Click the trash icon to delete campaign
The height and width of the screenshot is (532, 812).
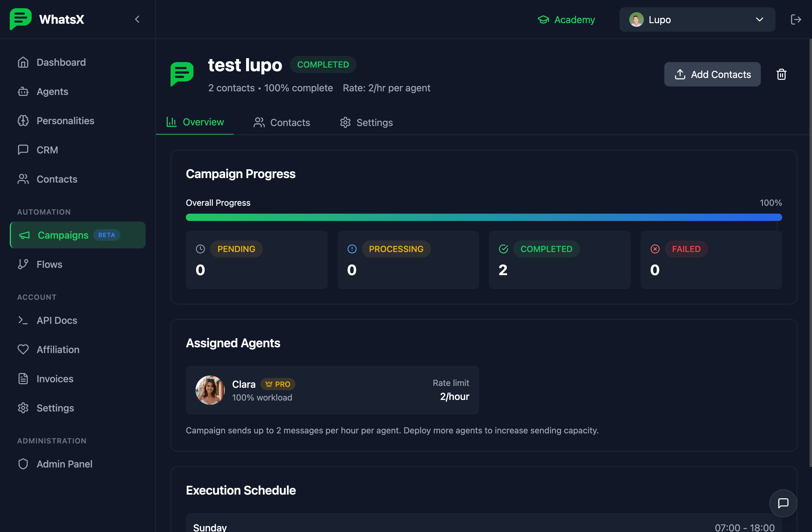coord(781,74)
